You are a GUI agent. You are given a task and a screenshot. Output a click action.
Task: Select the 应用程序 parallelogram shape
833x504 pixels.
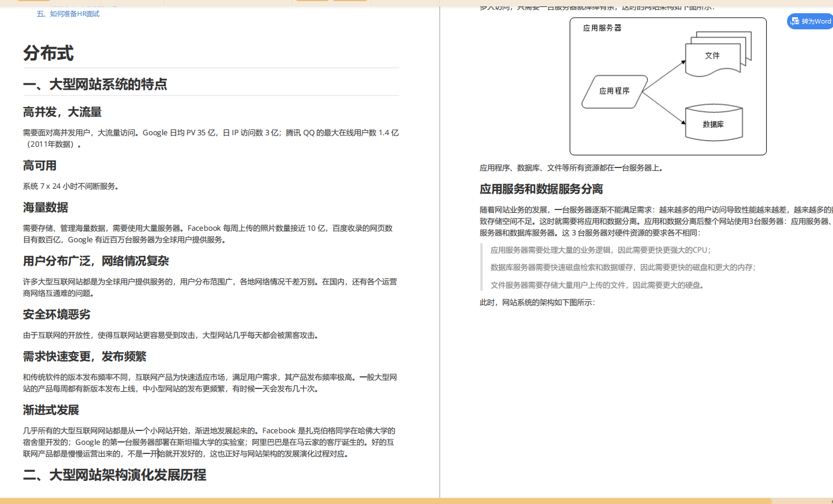click(x=613, y=90)
